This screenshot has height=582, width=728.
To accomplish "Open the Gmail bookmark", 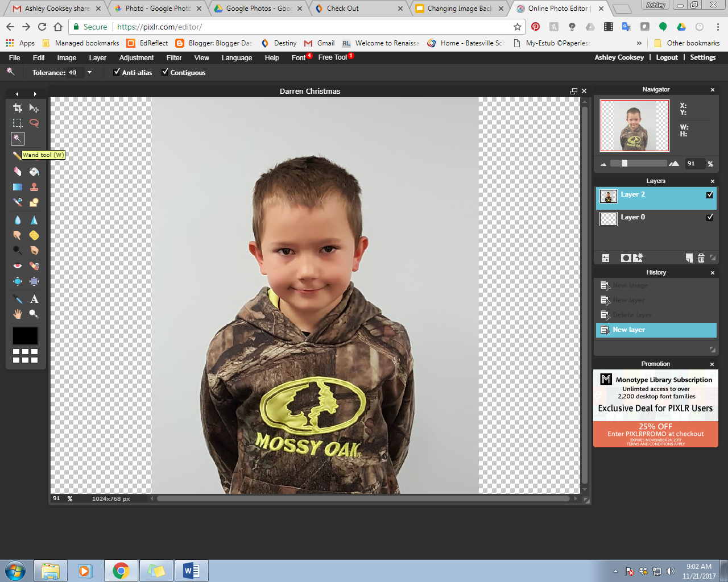I will pos(320,43).
